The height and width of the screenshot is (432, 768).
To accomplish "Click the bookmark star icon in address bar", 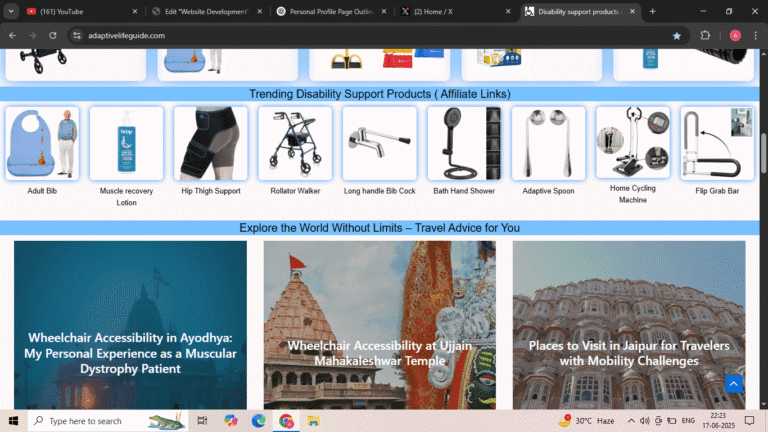I will pyautogui.click(x=677, y=35).
